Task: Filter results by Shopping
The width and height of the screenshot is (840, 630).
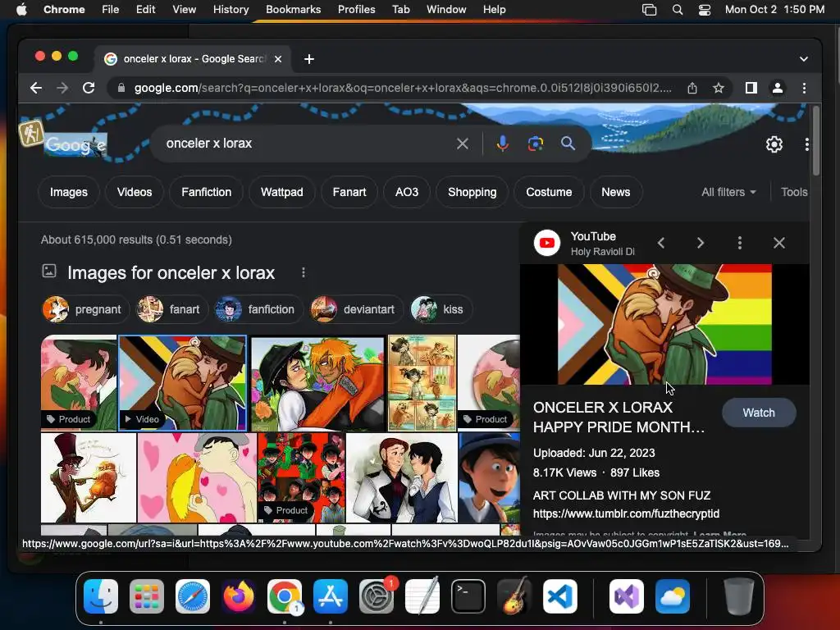Action: tap(472, 192)
